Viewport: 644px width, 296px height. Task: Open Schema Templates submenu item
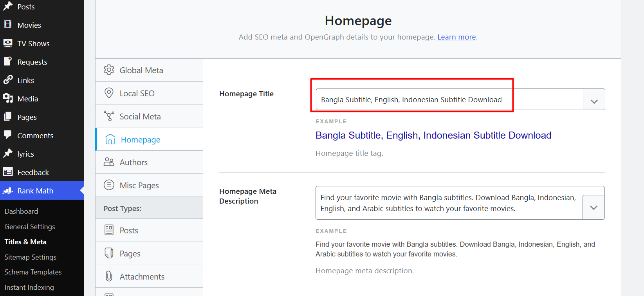33,272
